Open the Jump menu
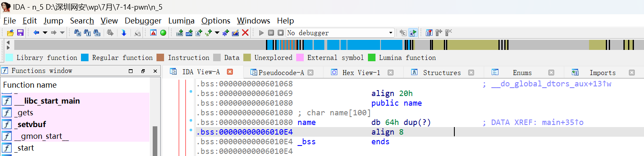This screenshot has width=644, height=156. click(54, 21)
